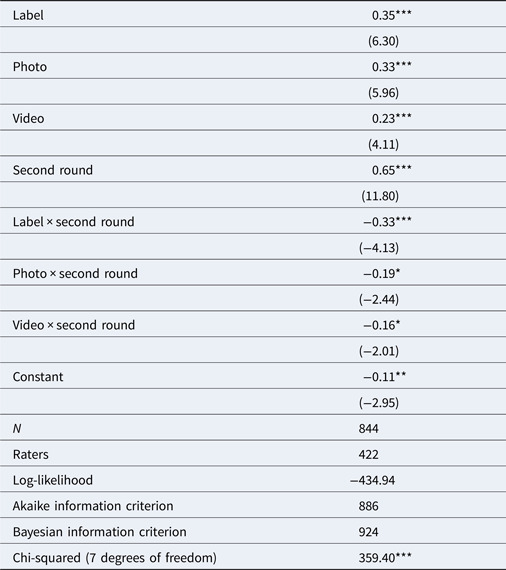Click the Second round row label
Screen dimensions: 506x570
click(53, 170)
